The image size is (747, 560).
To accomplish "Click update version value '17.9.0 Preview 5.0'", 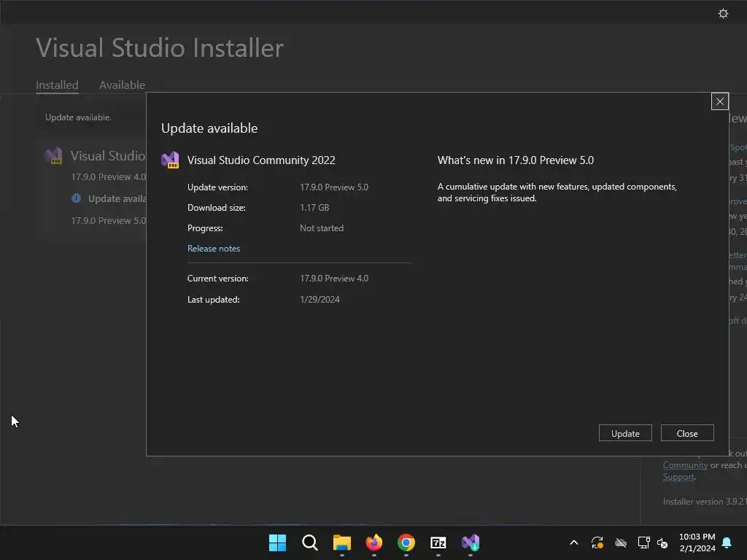I will point(334,187).
